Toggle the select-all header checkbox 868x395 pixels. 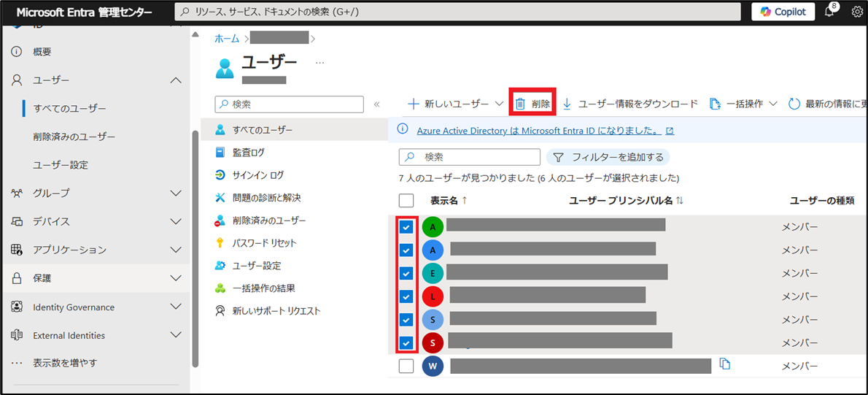tap(406, 201)
